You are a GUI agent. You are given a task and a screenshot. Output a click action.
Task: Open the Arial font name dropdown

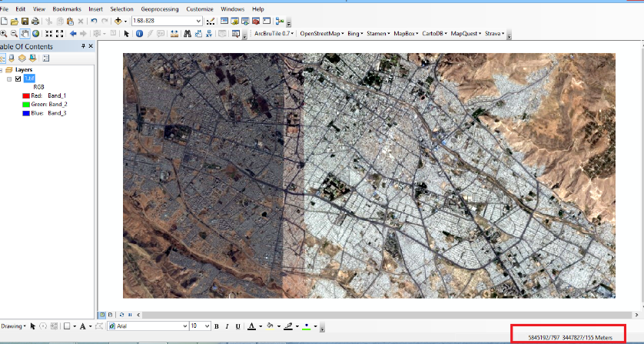point(184,326)
